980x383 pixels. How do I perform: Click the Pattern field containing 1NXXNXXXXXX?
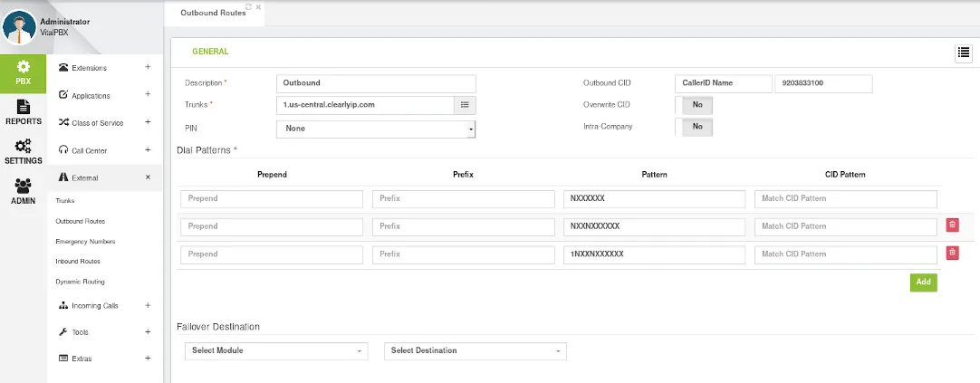[x=654, y=254]
